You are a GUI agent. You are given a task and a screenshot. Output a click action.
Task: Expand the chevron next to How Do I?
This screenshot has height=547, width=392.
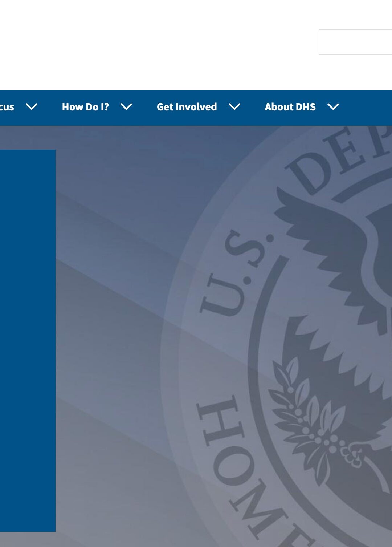click(126, 107)
